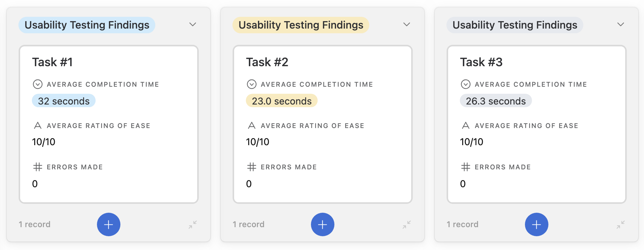The image size is (644, 250).
Task: Select the gray 26.3 seconds pill
Action: pos(496,101)
